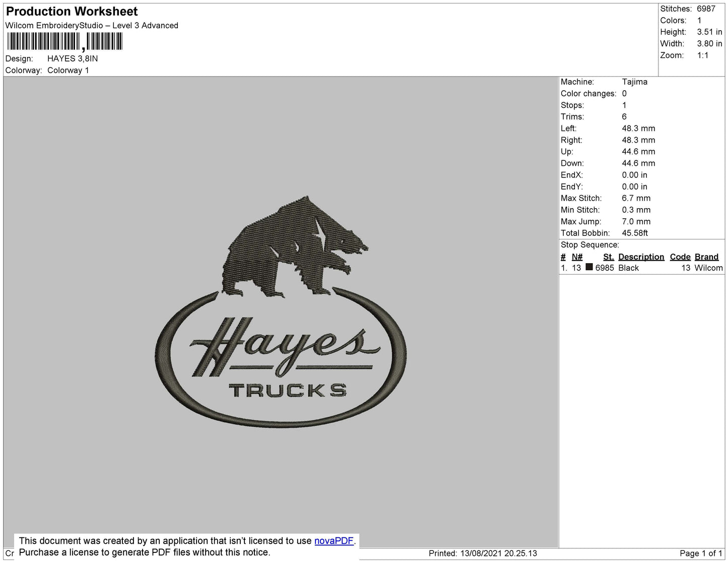Click the height value 3.51 in

[x=709, y=32]
